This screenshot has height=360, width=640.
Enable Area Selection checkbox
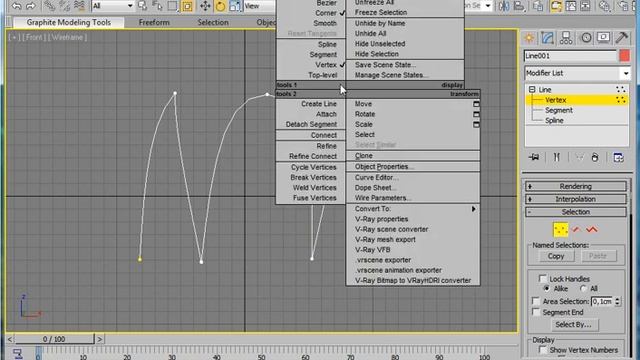(x=536, y=301)
